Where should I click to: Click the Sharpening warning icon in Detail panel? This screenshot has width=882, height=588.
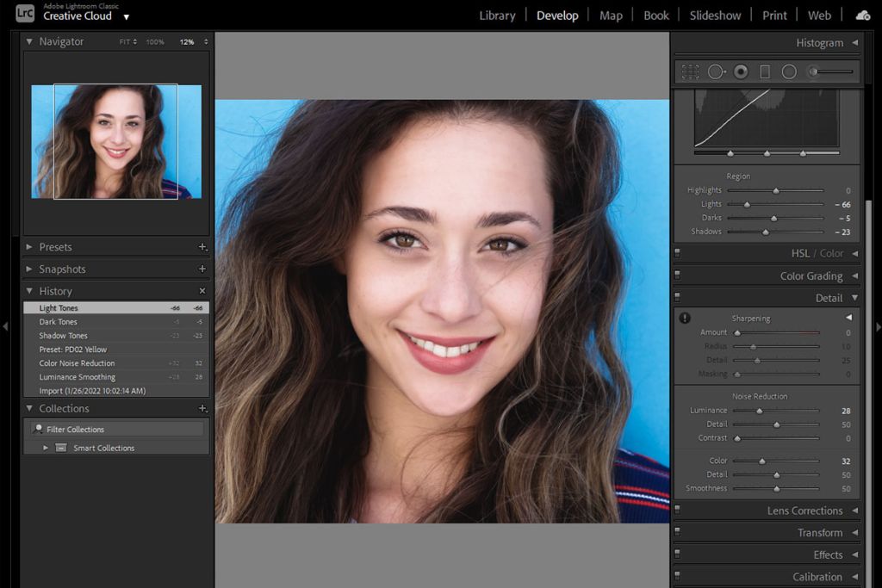[683, 318]
